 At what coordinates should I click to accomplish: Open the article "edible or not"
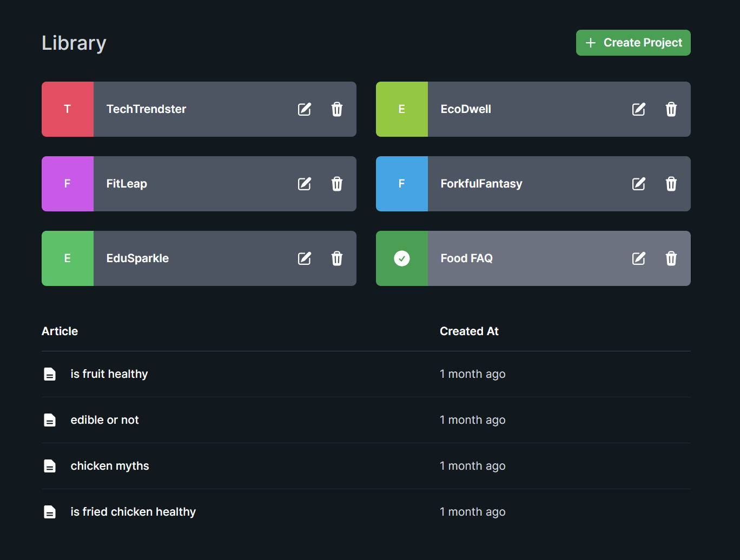[x=105, y=419]
